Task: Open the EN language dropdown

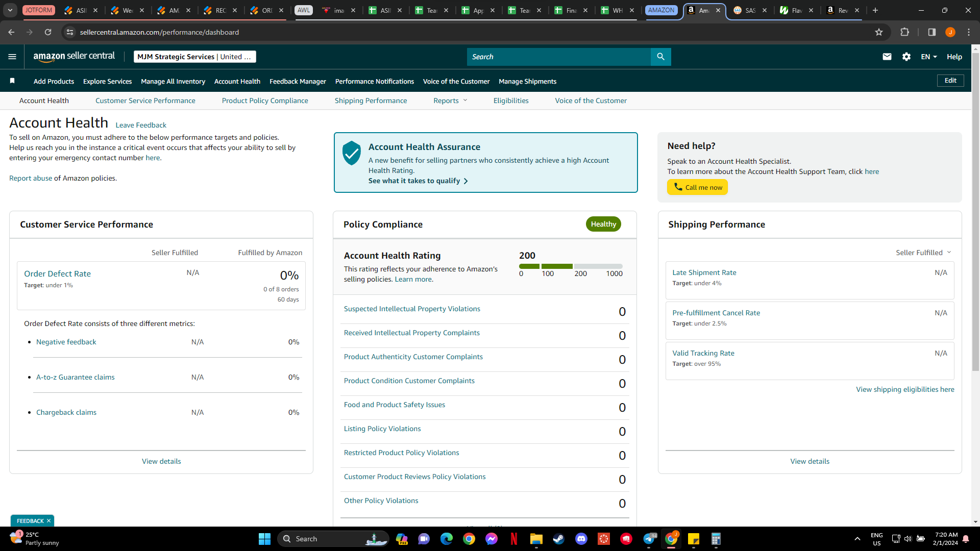Action: click(x=929, y=57)
